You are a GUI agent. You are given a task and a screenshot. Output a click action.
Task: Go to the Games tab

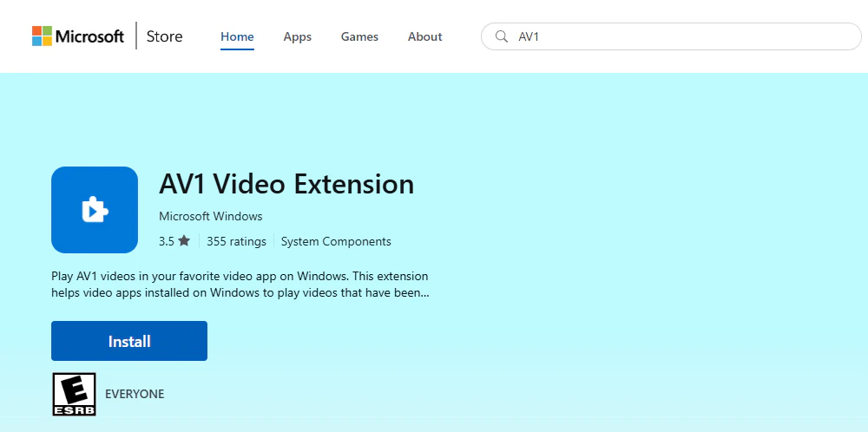tap(359, 36)
